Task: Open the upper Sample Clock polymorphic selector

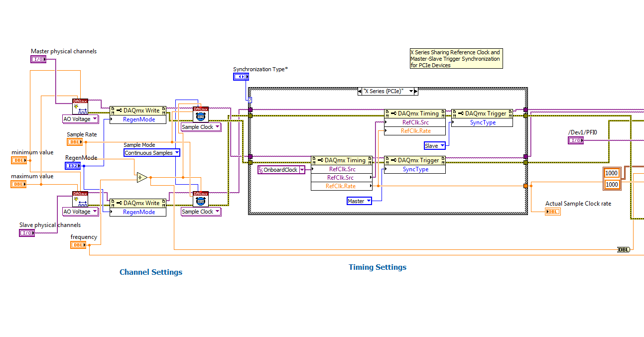Action: point(201,127)
